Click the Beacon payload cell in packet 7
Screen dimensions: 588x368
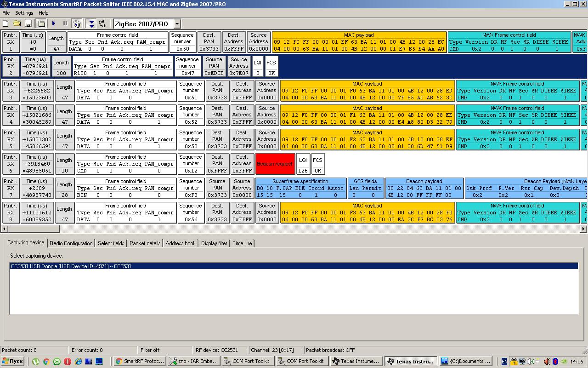tap(424, 188)
